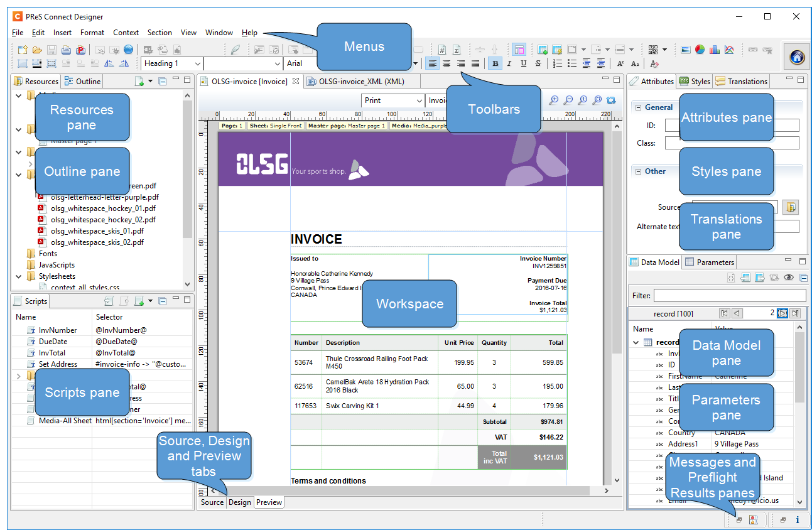Select the InvNumber script row
The width and height of the screenshot is (812, 530).
(x=102, y=330)
